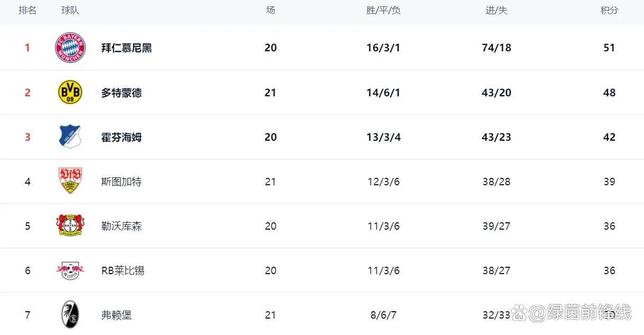The height and width of the screenshot is (335, 644).
Task: Click the 进/失 column header
Action: [496, 11]
